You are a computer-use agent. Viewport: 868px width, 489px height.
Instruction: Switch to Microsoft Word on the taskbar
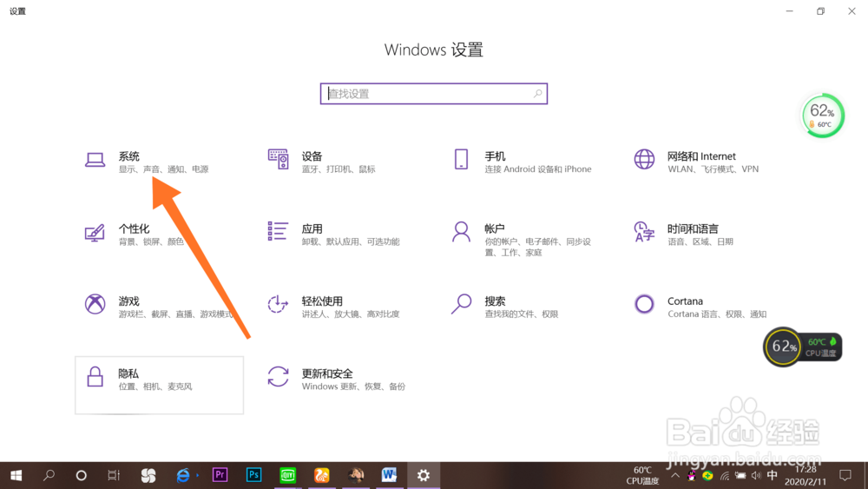(389, 475)
